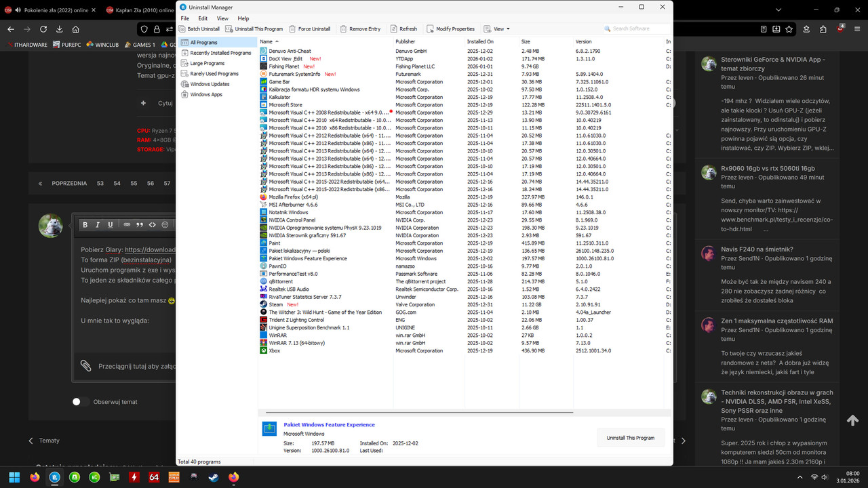Open Windows Start menu
The image size is (868, 488).
pos(14,477)
